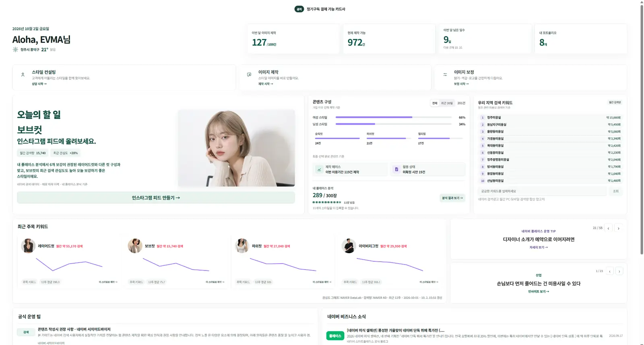Viewport: 644px width, 345px height.
Task: Click 정기구독 결제 가능 카드사 notice
Action: click(x=326, y=9)
